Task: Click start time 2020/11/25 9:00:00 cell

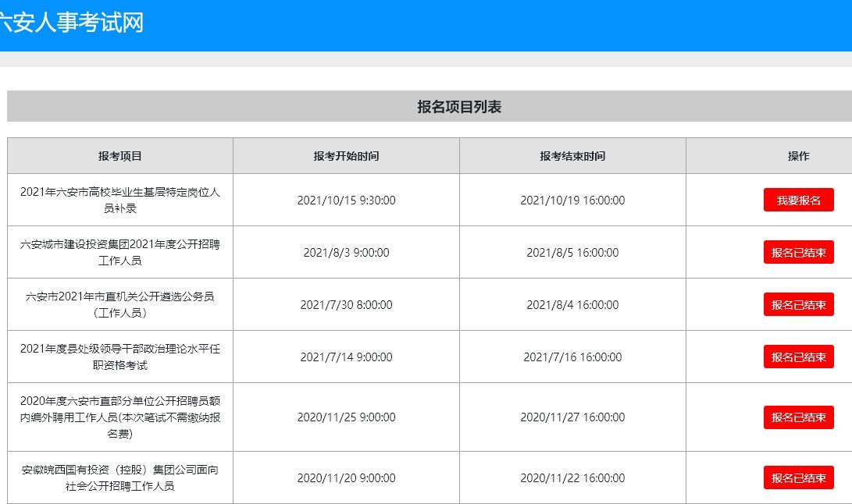Action: [x=346, y=417]
